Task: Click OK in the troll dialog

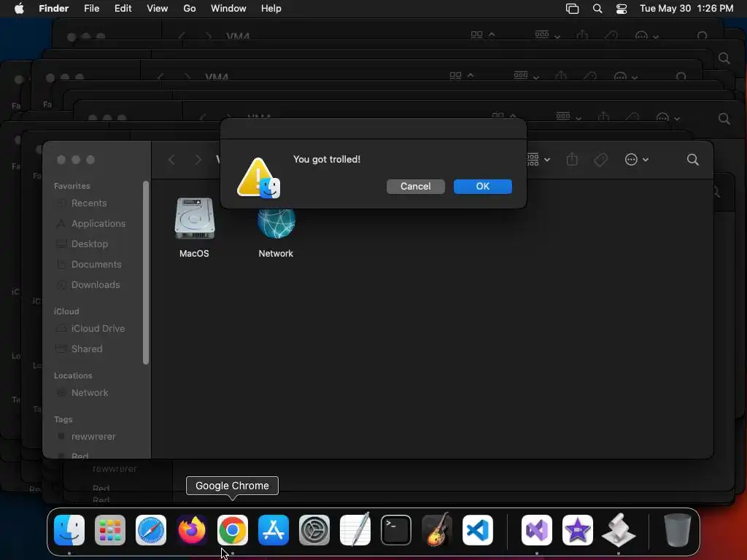Action: coord(483,186)
